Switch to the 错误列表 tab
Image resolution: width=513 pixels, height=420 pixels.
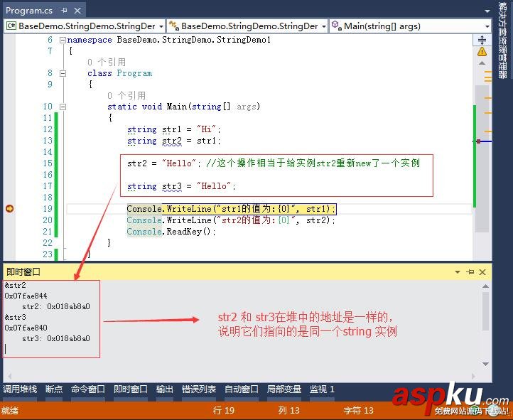[x=198, y=389]
